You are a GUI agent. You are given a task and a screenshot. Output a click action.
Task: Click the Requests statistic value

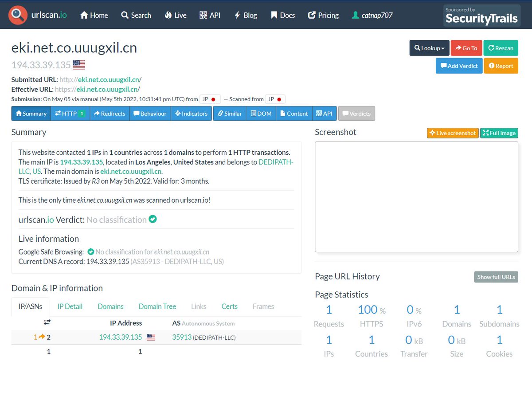329,310
